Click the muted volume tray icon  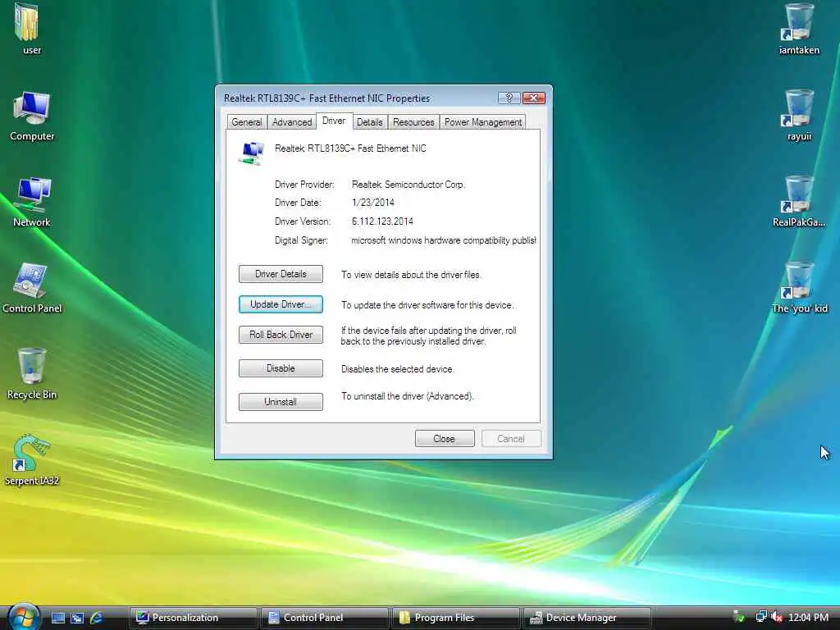click(x=777, y=617)
